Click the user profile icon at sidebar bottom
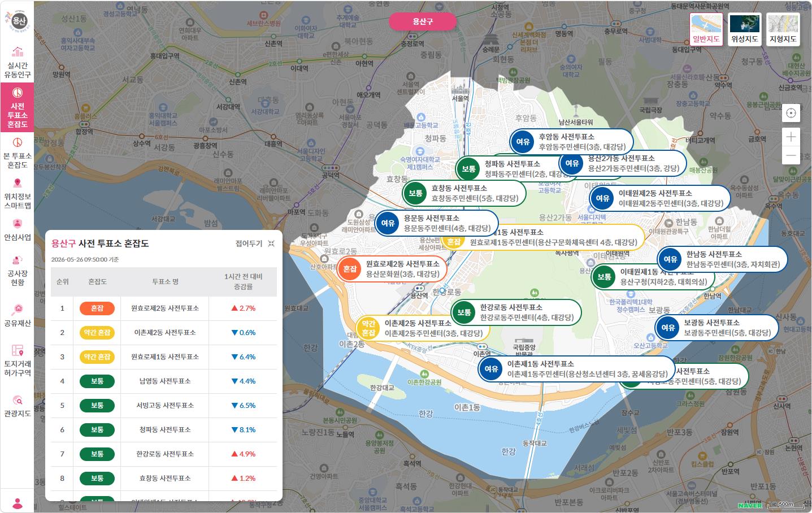The width and height of the screenshot is (812, 513). (18, 503)
